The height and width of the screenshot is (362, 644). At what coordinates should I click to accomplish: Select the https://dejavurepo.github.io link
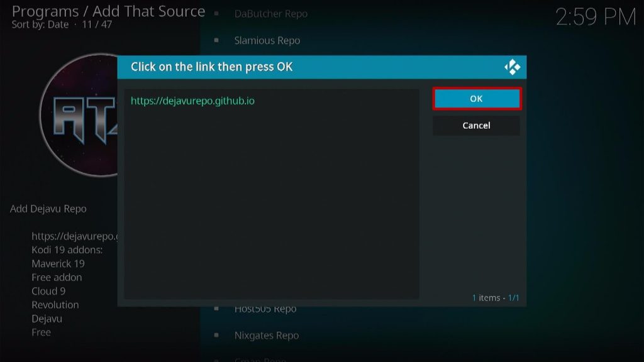click(192, 101)
